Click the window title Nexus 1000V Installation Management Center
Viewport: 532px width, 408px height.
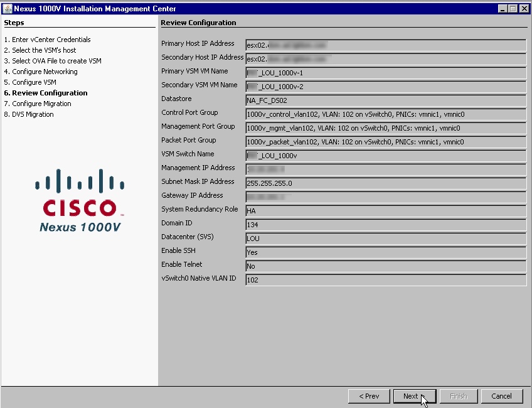[x=95, y=9]
